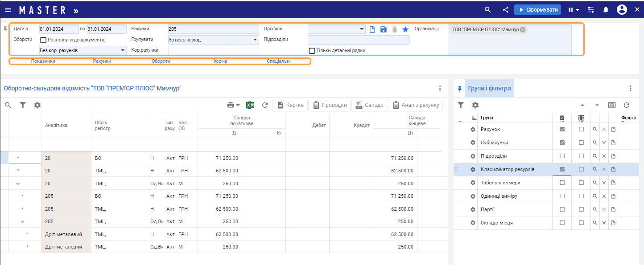This screenshot has width=644, height=265.
Task: Click the share icon in header
Action: point(506,10)
